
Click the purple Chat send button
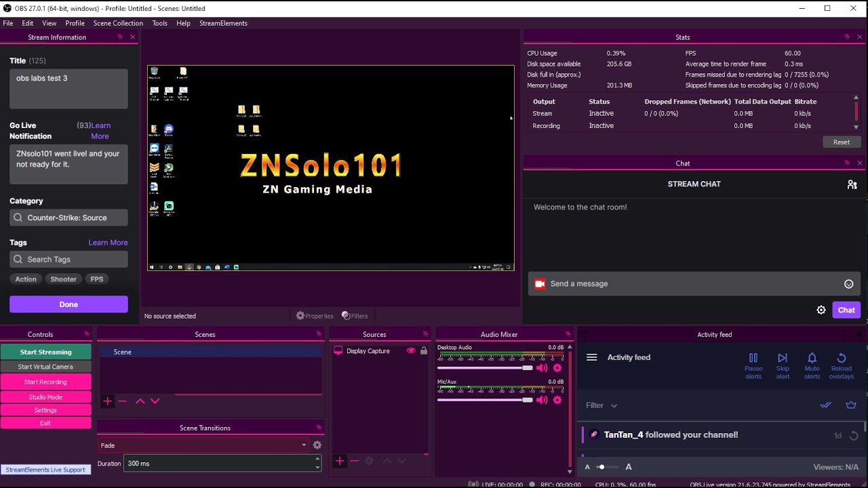pyautogui.click(x=846, y=310)
